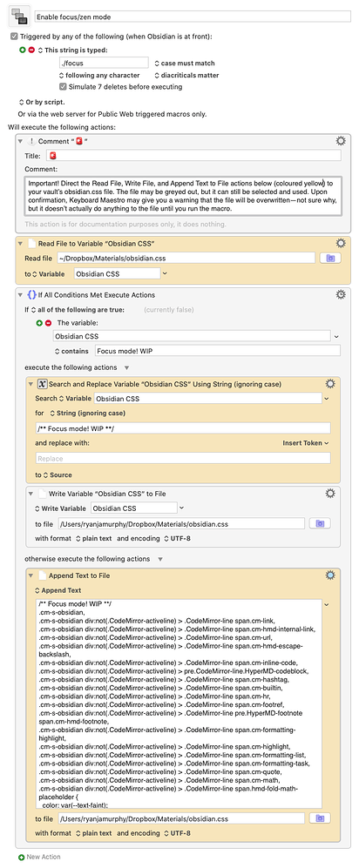
Task: Collapse the 'execute the following actions' section
Action: pos(127,367)
